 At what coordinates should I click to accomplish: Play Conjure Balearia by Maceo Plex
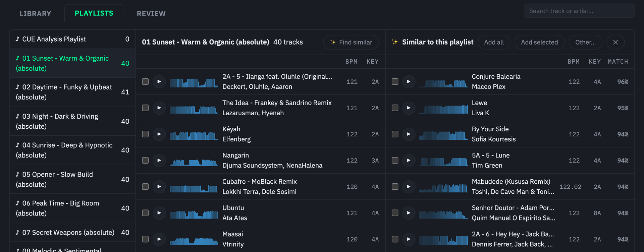click(x=409, y=82)
